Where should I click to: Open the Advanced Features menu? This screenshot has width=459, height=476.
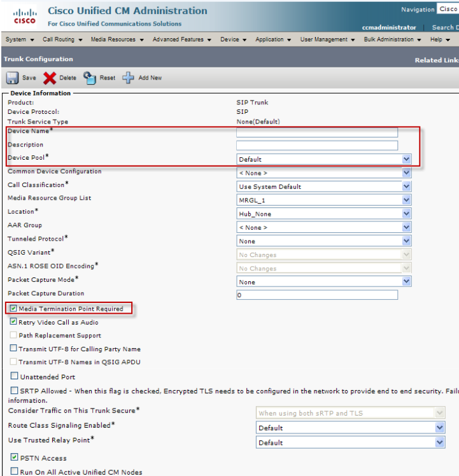181,39
